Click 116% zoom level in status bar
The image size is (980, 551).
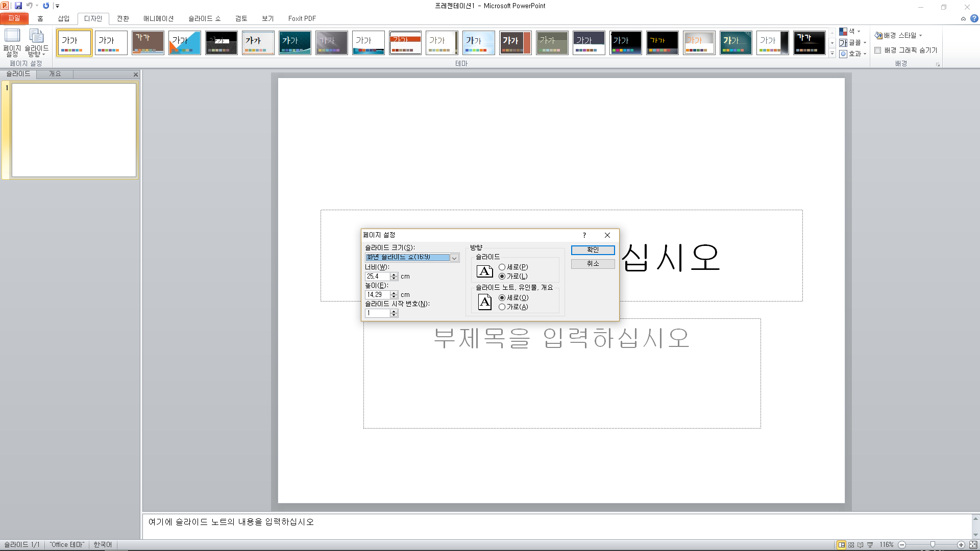(887, 545)
